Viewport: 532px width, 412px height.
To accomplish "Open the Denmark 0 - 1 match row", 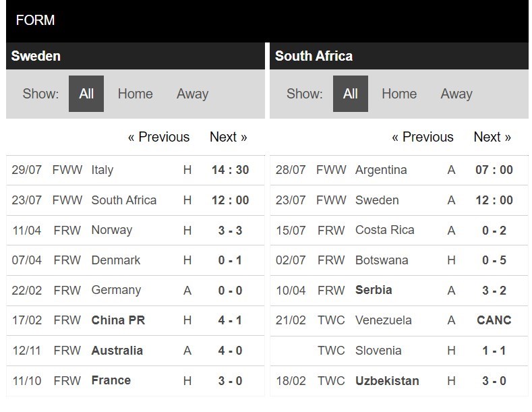I will pos(136,260).
